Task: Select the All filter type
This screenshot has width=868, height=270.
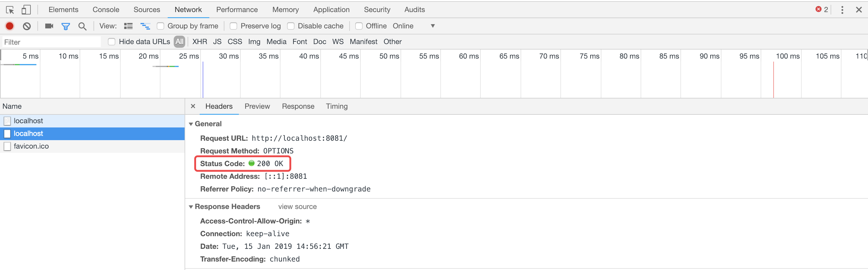Action: pos(179,41)
